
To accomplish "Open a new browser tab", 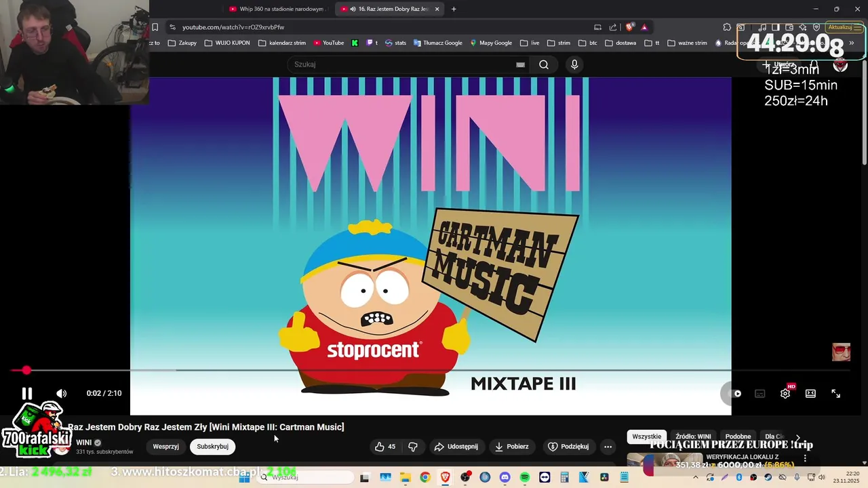I will pyautogui.click(x=454, y=9).
